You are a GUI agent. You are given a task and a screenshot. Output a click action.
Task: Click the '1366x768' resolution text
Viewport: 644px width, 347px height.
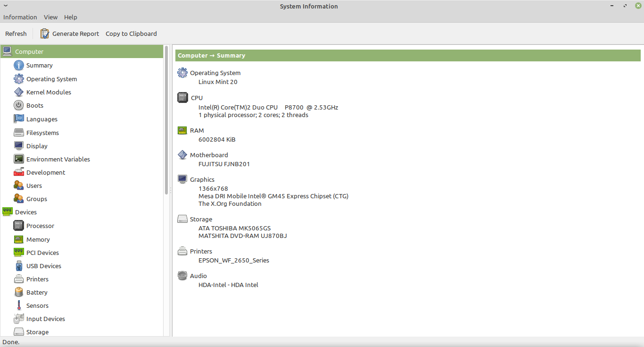tap(213, 188)
